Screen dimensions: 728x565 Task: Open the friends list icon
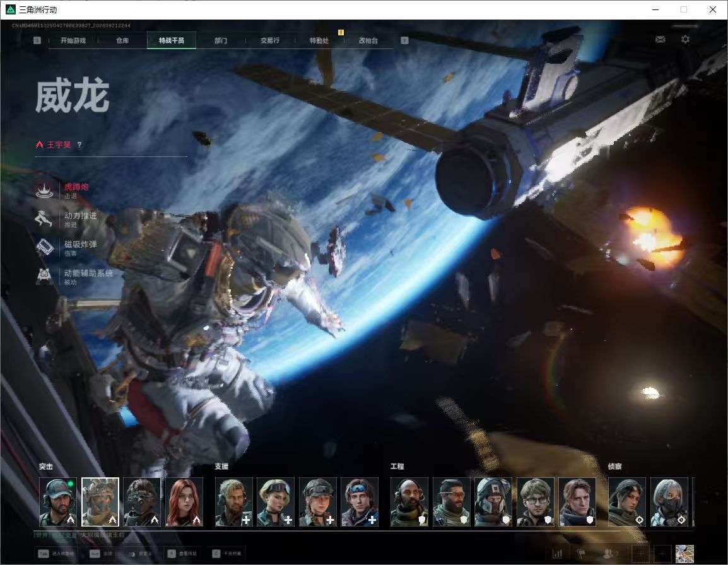coord(609,554)
